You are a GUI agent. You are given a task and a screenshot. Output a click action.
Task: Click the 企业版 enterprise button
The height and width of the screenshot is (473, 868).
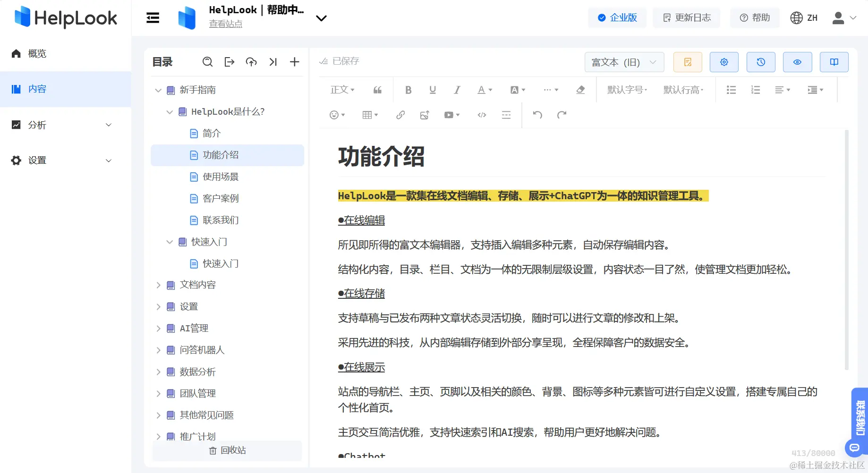pyautogui.click(x=617, y=18)
